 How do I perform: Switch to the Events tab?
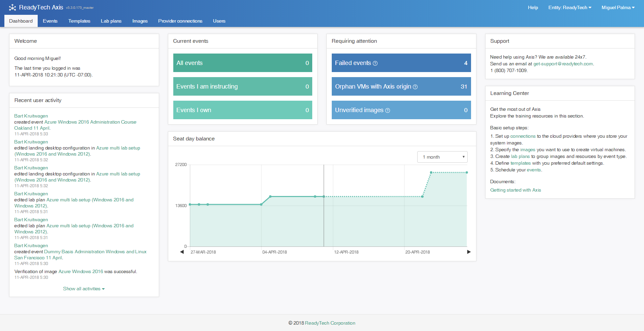(50, 21)
